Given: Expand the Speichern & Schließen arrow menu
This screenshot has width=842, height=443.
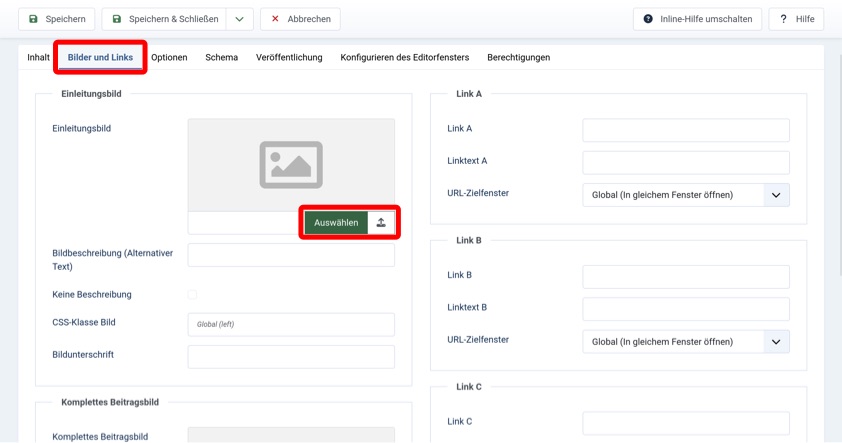Looking at the screenshot, I should coord(239,19).
